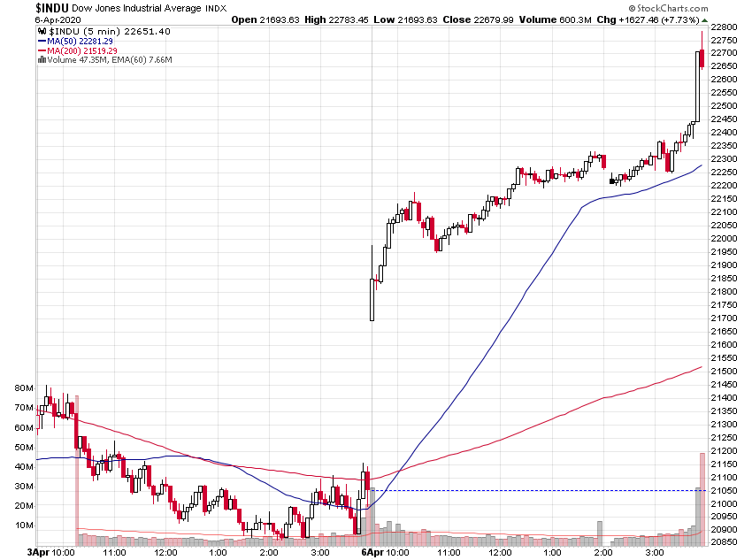Viewport: 752px width, 560px height.
Task: Click the Low 21693.63 value
Action: (406, 20)
